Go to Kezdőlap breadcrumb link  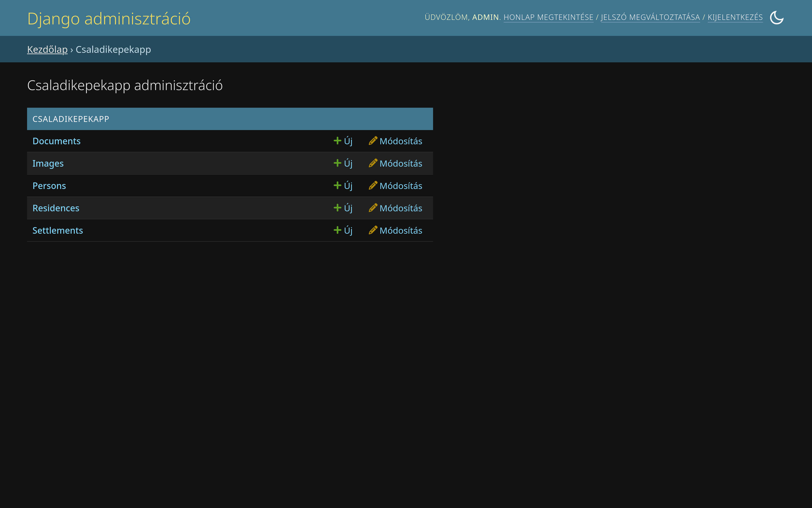(47, 49)
